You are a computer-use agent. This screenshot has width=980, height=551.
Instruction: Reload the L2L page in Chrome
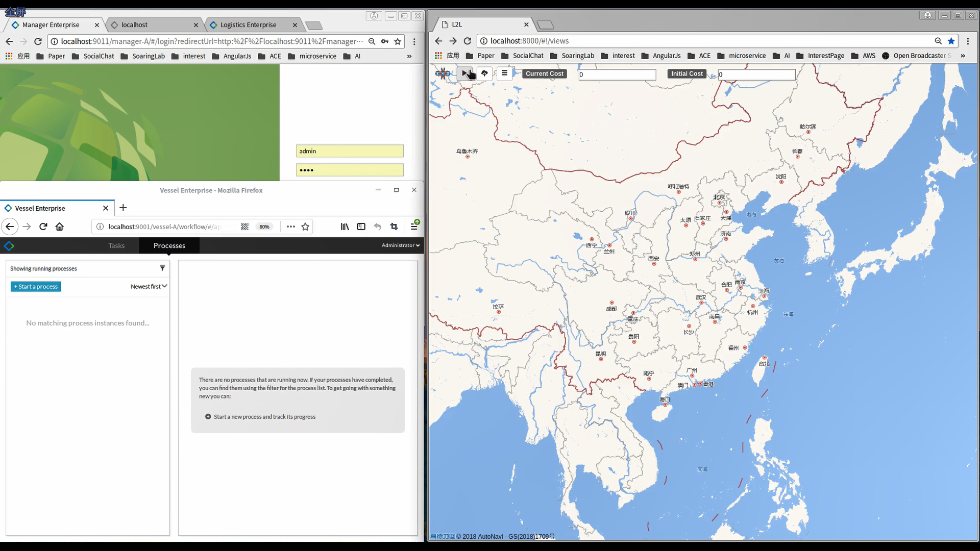coord(467,41)
